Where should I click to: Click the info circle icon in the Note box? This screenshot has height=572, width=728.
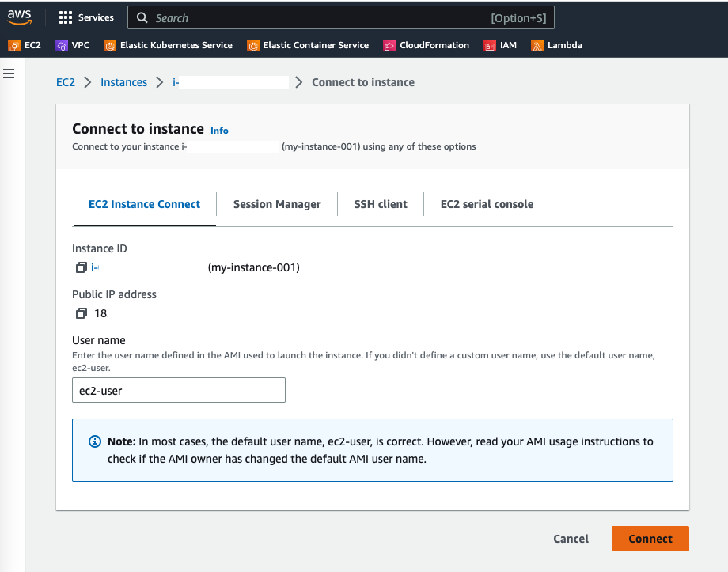coord(95,441)
